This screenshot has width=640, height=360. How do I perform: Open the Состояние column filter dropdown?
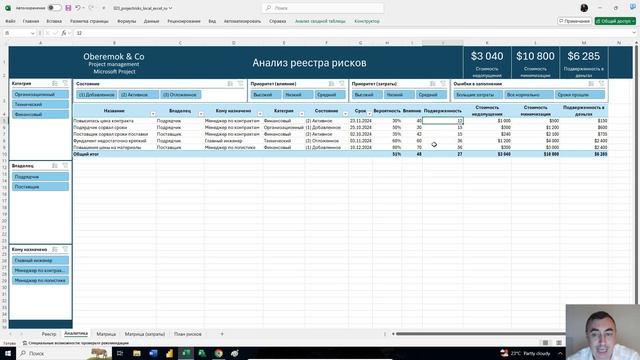click(x=345, y=114)
